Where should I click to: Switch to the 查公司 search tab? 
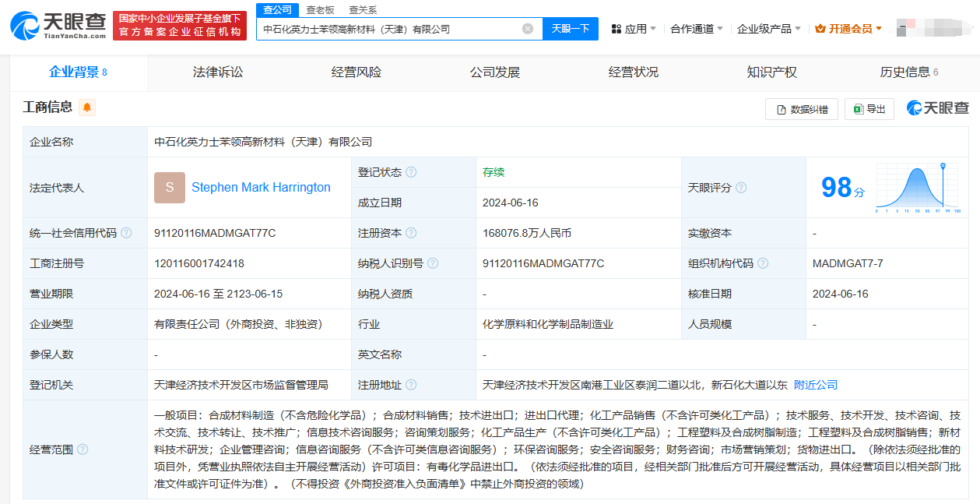277,9
